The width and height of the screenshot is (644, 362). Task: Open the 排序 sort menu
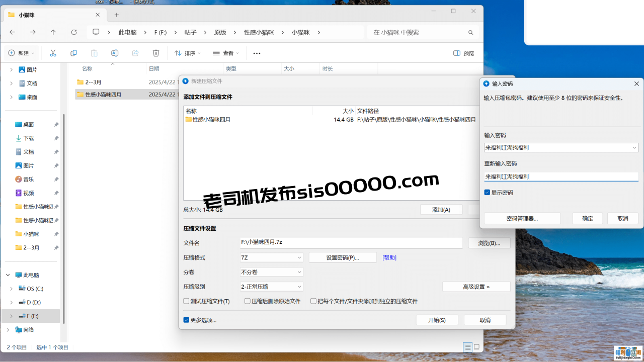187,53
